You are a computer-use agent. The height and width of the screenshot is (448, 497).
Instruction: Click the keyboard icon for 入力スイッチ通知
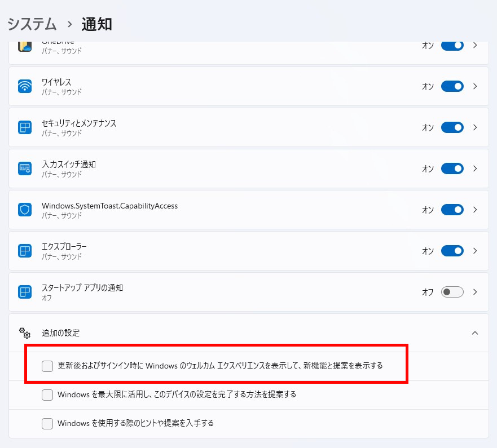click(x=25, y=168)
